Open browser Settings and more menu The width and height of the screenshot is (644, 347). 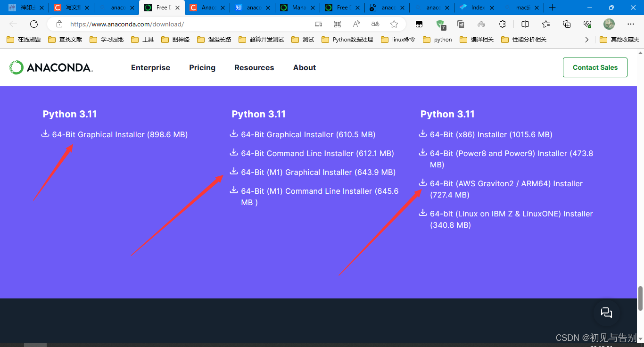pos(631,24)
